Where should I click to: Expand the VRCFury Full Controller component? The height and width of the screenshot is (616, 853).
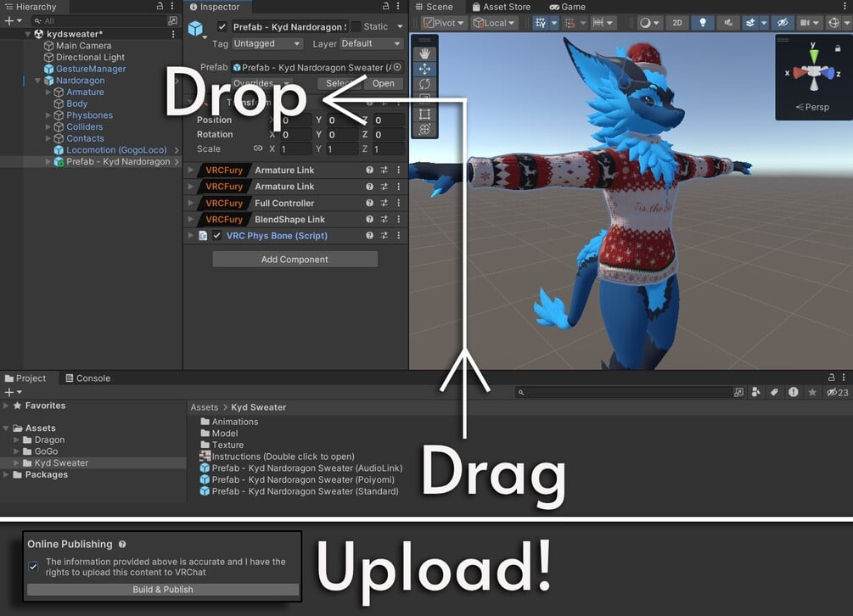point(190,203)
